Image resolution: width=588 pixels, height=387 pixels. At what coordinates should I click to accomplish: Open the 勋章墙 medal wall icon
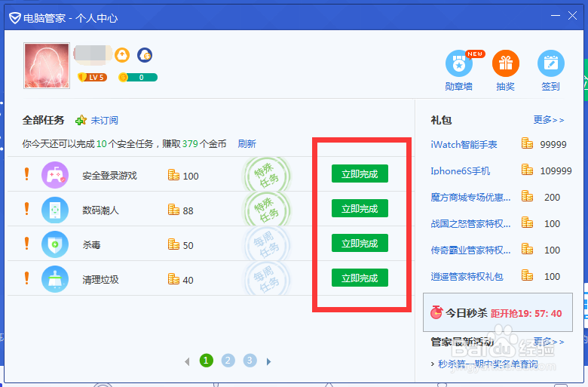459,64
